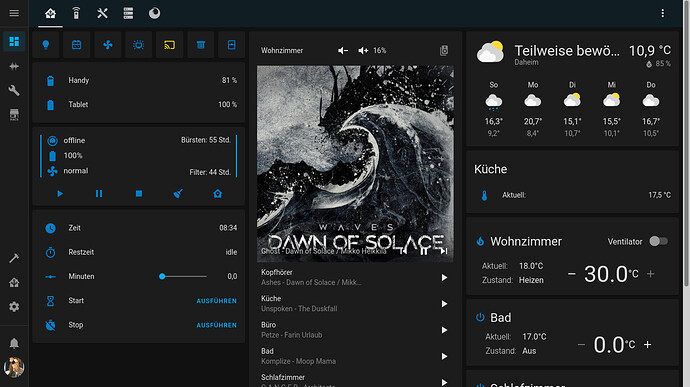Screen dimensions: 690x387
Task: Stop the vacuum cleaner
Action: tap(139, 194)
